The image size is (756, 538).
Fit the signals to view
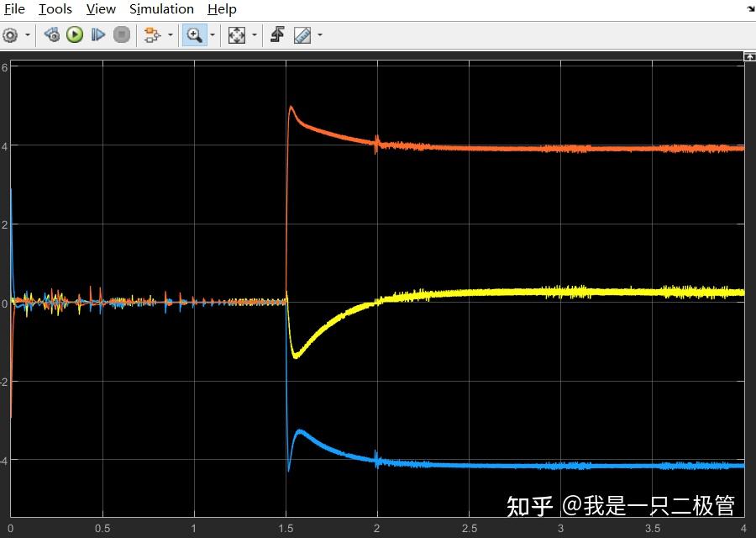tap(236, 35)
